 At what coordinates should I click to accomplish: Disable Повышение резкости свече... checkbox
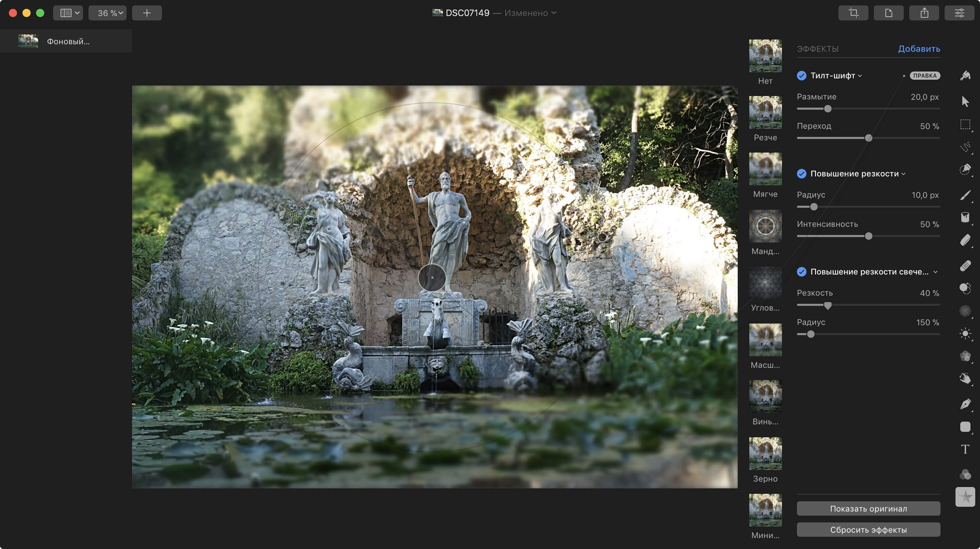point(802,272)
